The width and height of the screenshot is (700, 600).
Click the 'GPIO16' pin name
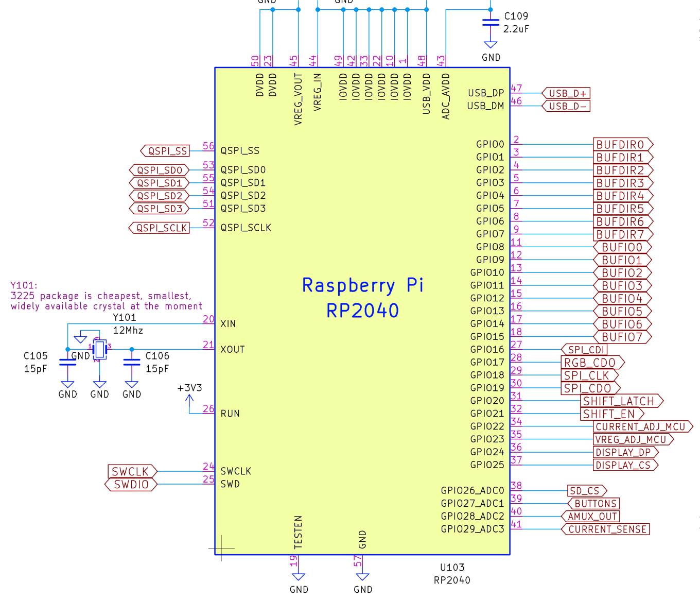(487, 349)
